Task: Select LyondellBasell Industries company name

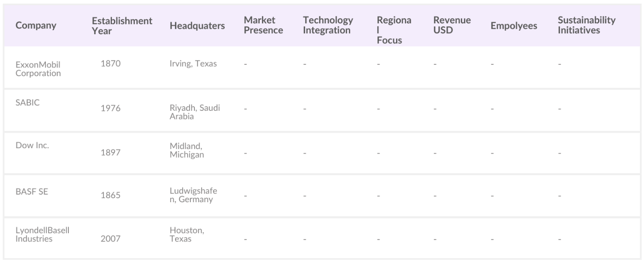Action: coord(42,234)
